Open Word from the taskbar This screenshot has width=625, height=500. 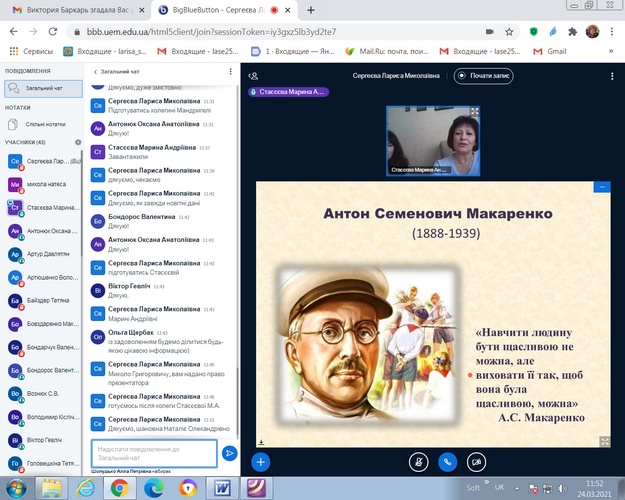[x=222, y=488]
